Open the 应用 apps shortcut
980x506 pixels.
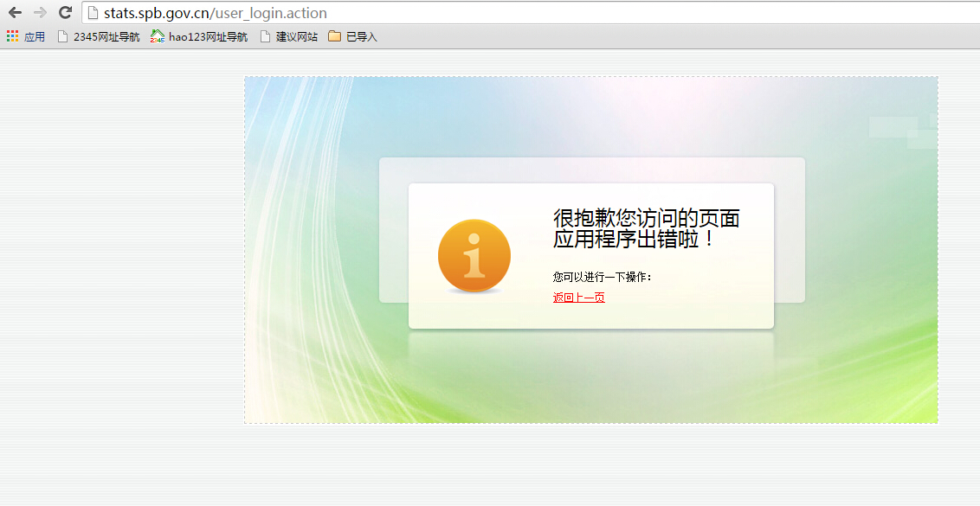26,37
